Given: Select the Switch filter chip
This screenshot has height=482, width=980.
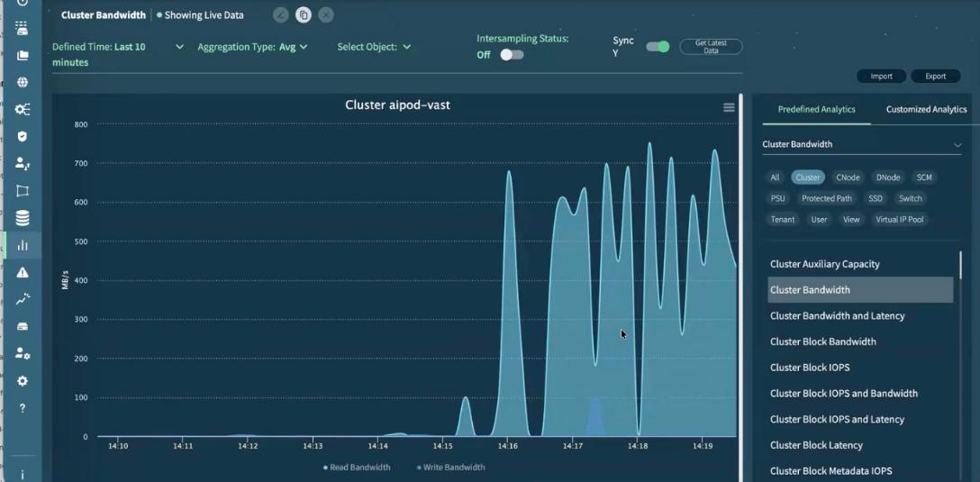Looking at the screenshot, I should click(x=910, y=199).
